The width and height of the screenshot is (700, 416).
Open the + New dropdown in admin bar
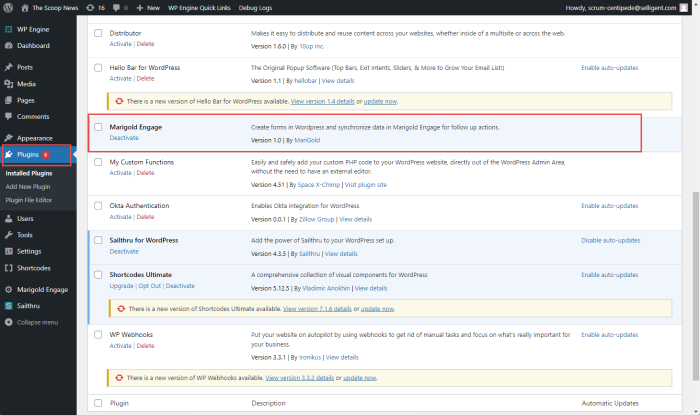(148, 7)
